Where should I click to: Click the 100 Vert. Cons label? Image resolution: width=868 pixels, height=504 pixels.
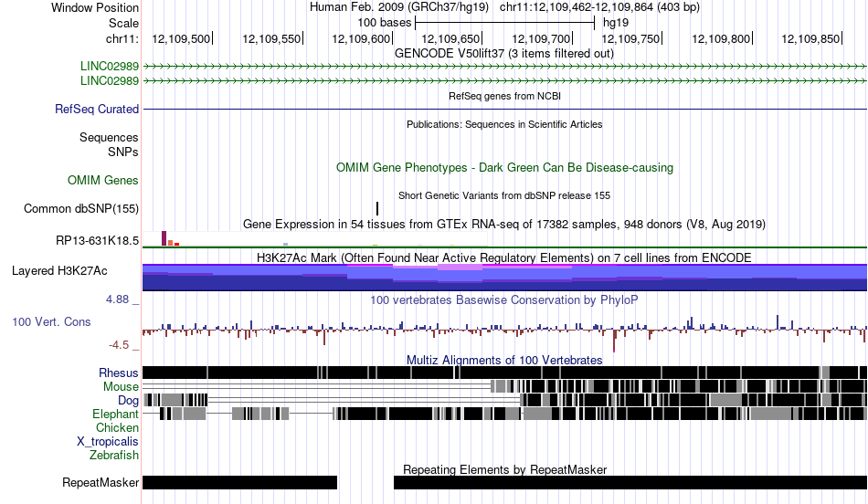click(51, 321)
